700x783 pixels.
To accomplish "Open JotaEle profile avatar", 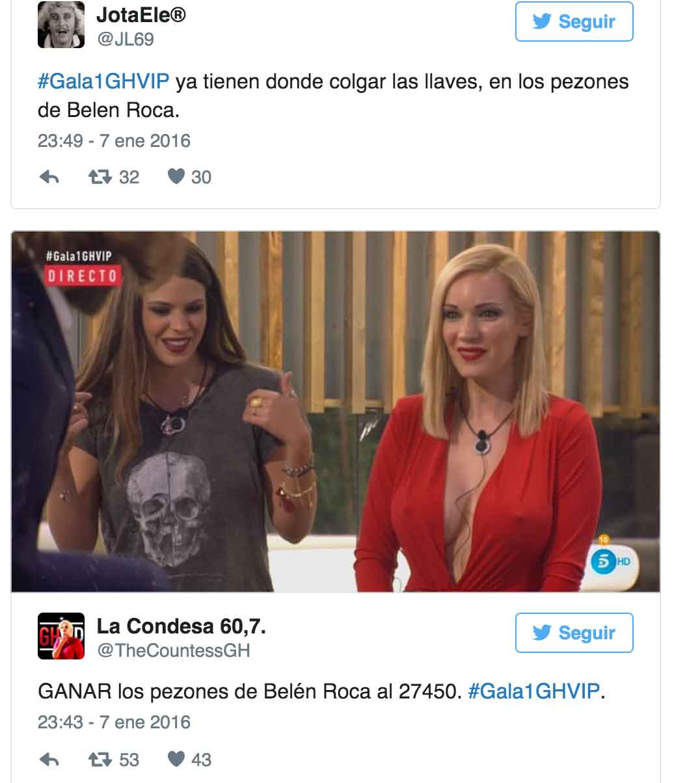I will (x=61, y=25).
